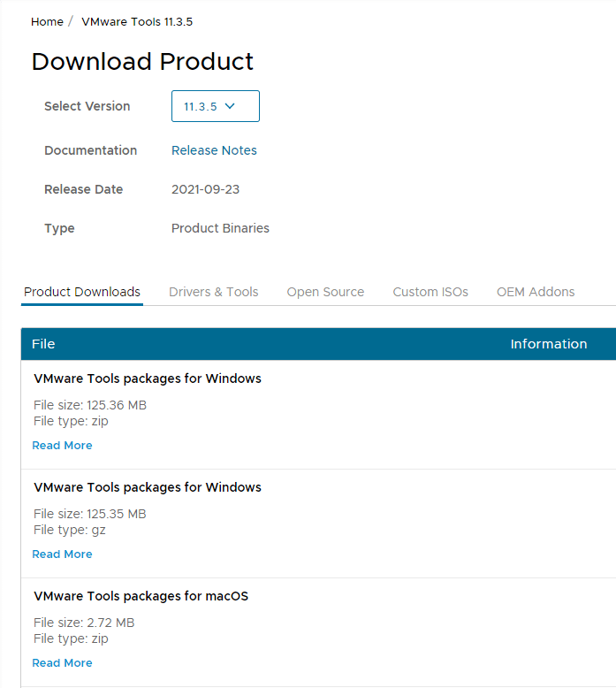Click the File column header
Screen dimensions: 616x688
(43, 344)
